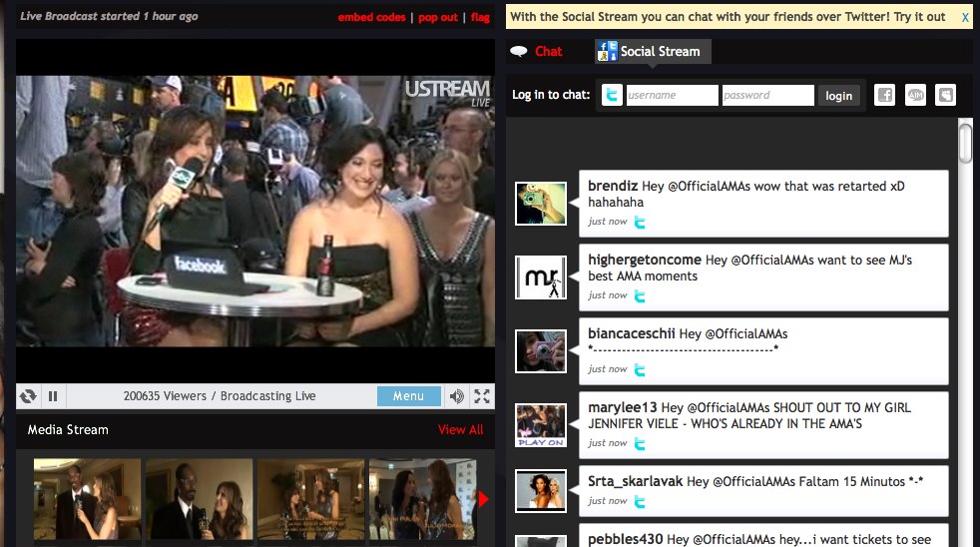980x547 pixels.
Task: Click the pop out link
Action: [438, 17]
